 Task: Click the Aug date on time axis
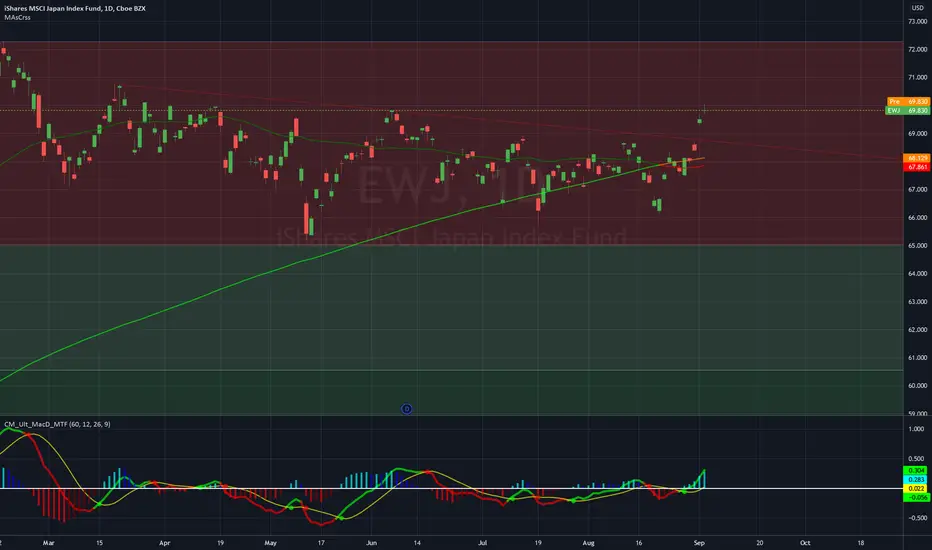click(x=588, y=543)
